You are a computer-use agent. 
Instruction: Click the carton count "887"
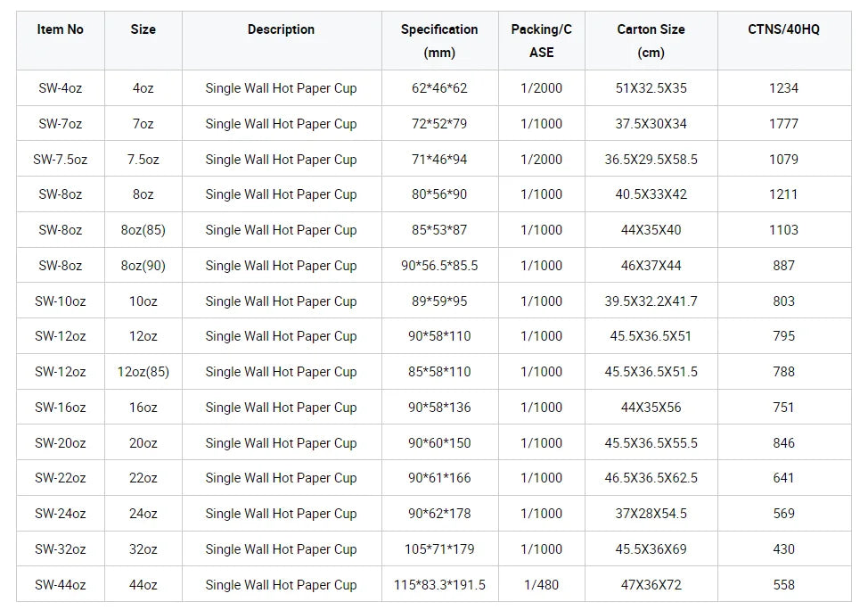coord(784,266)
